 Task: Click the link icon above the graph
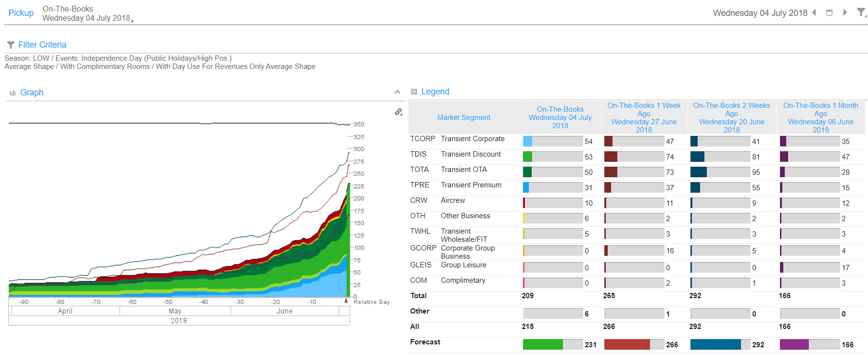398,112
